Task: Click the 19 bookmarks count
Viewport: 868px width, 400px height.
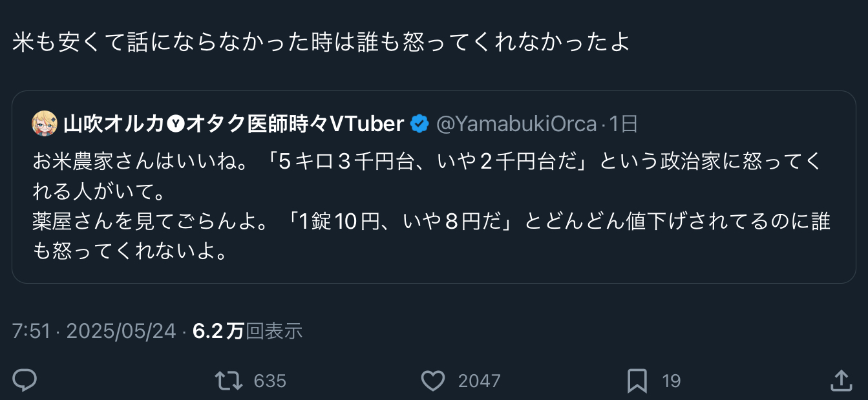Action: pyautogui.click(x=672, y=381)
